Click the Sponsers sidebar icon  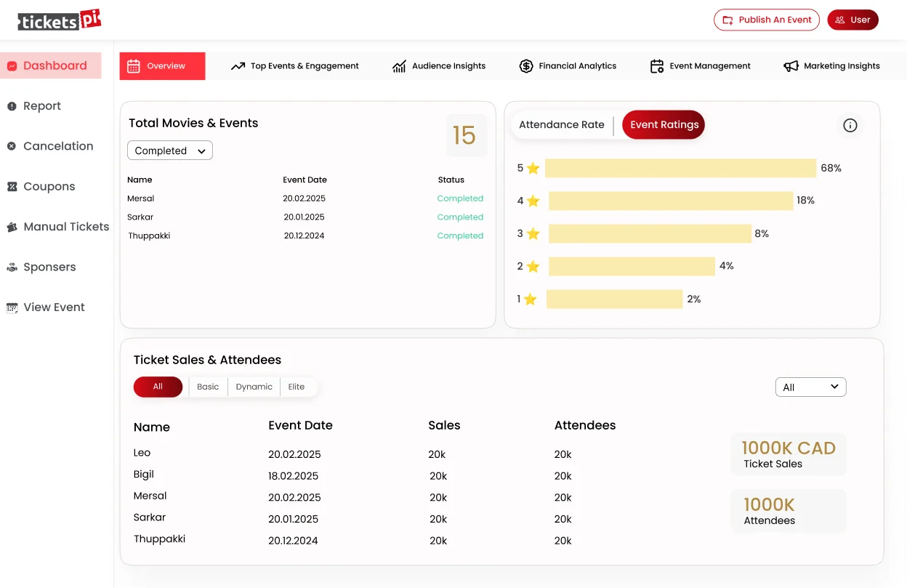[12, 267]
